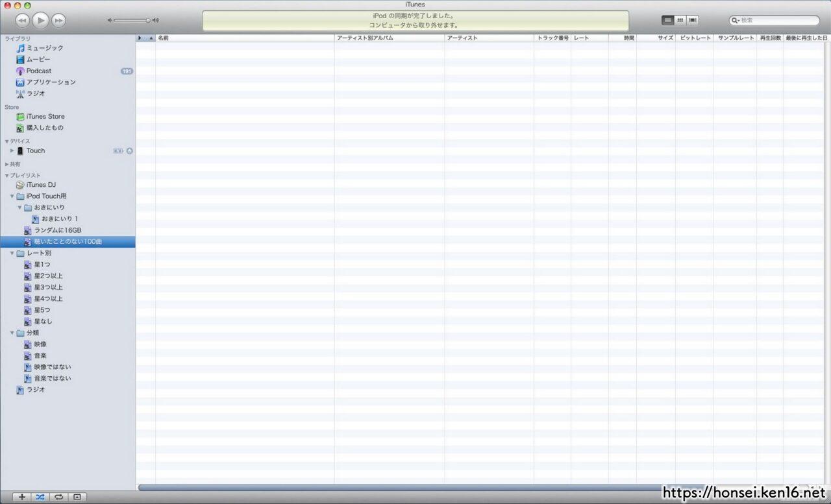831x504 pixels.
Task: Switch to grid view
Action: pos(680,21)
